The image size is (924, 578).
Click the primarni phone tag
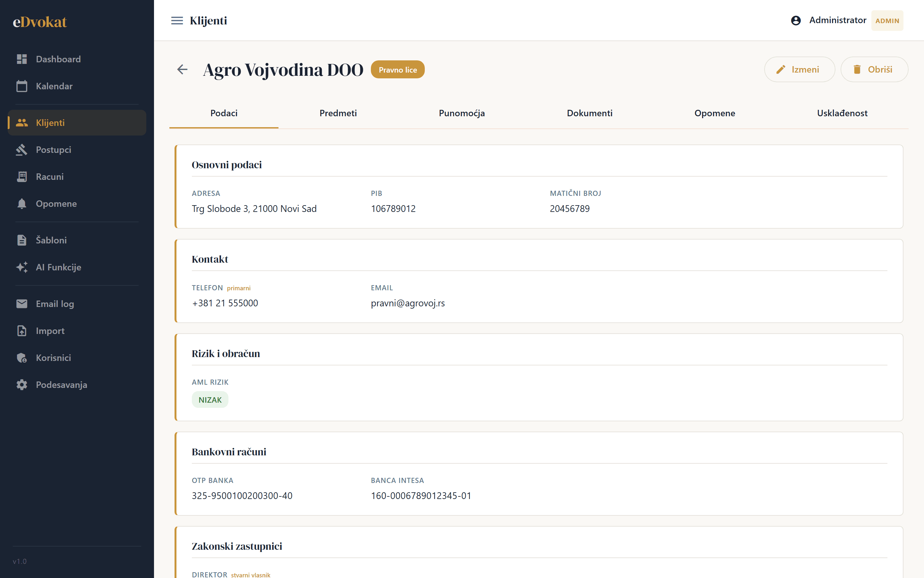(x=239, y=288)
